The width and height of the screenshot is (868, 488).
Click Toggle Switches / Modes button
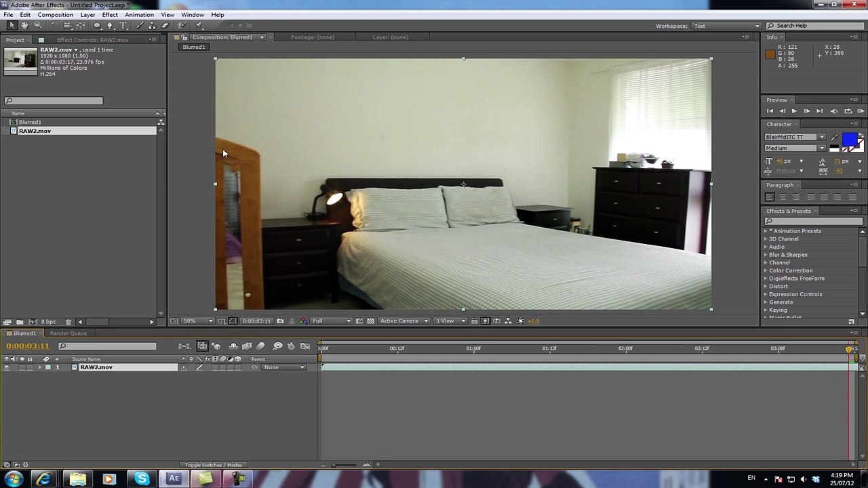click(x=214, y=465)
